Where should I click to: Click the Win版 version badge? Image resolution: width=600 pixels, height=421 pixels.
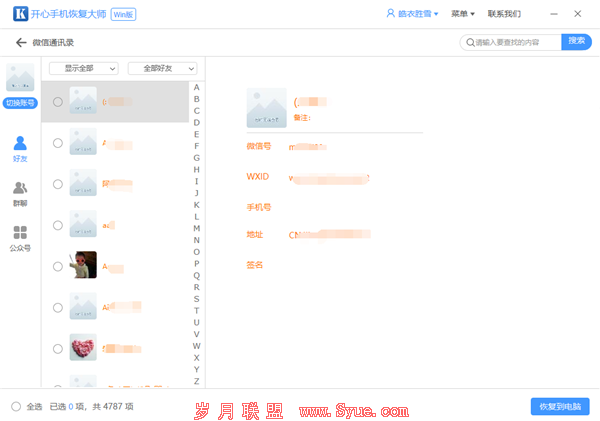click(x=123, y=15)
